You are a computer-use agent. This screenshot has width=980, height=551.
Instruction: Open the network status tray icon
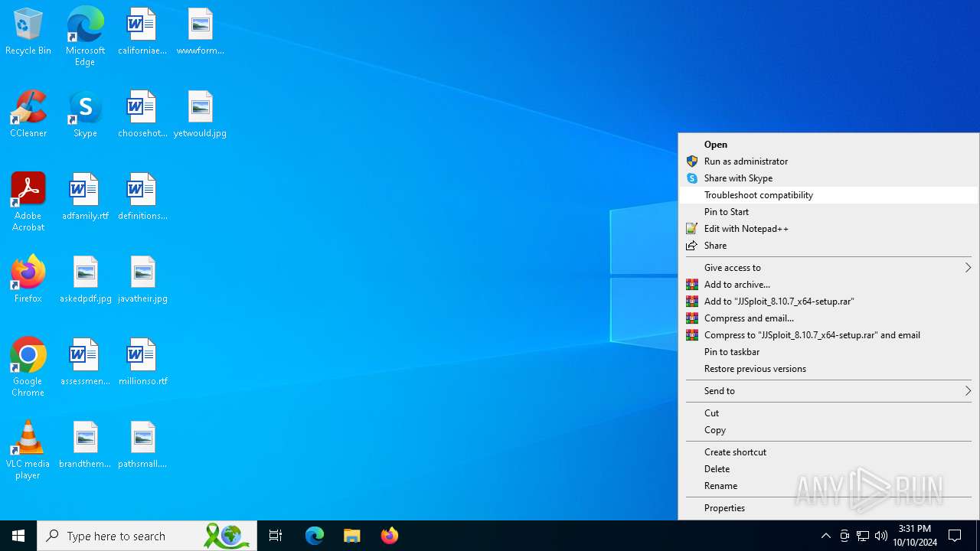tap(863, 536)
